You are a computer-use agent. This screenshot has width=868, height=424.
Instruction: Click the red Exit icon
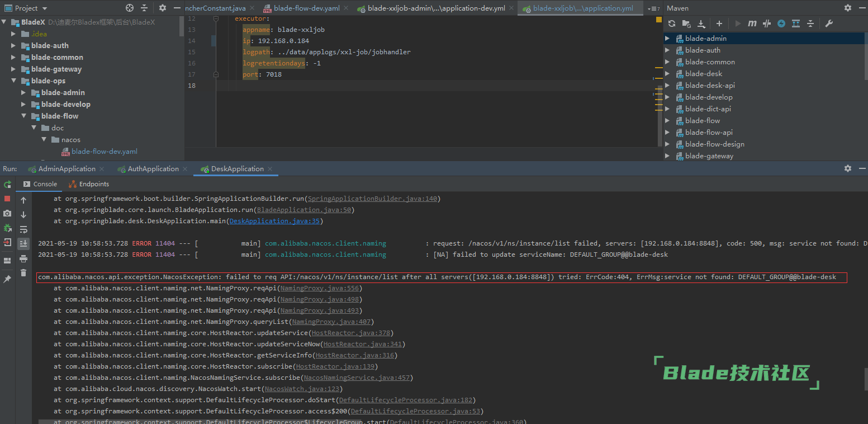[x=7, y=242]
